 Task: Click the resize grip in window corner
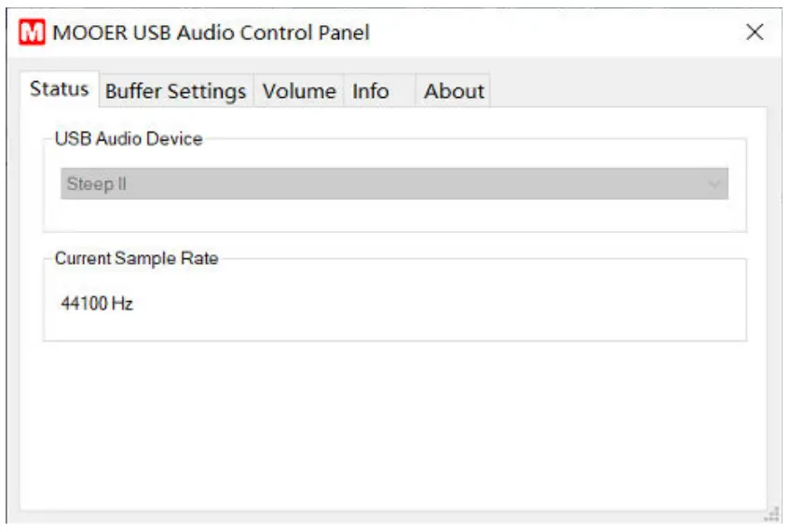pos(771,512)
